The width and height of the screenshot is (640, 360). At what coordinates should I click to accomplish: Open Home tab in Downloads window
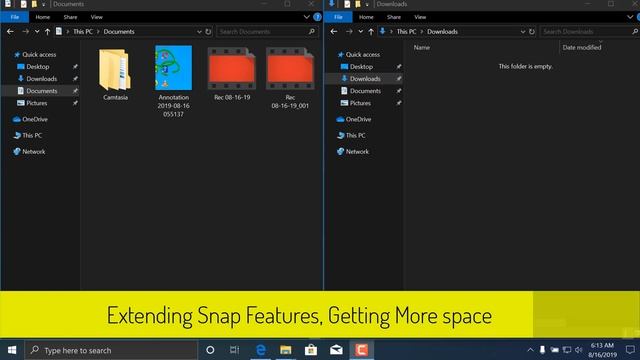tap(366, 17)
